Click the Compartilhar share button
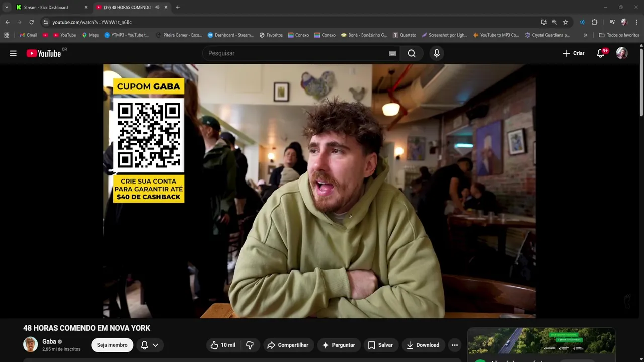 tap(288, 345)
